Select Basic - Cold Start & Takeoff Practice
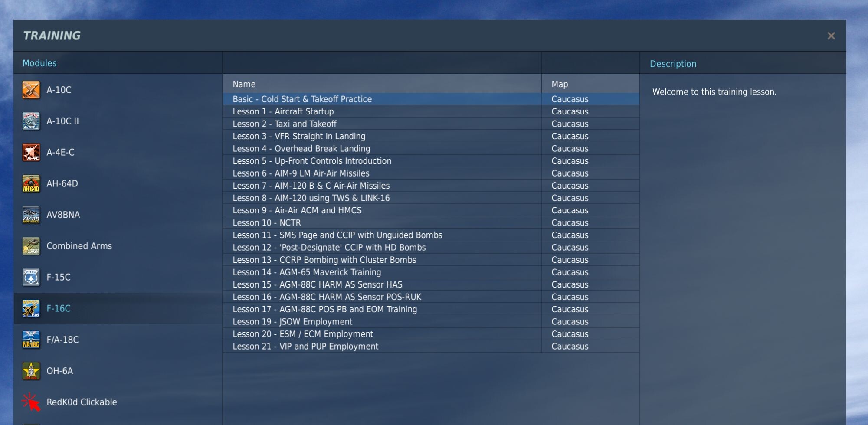 (x=382, y=99)
